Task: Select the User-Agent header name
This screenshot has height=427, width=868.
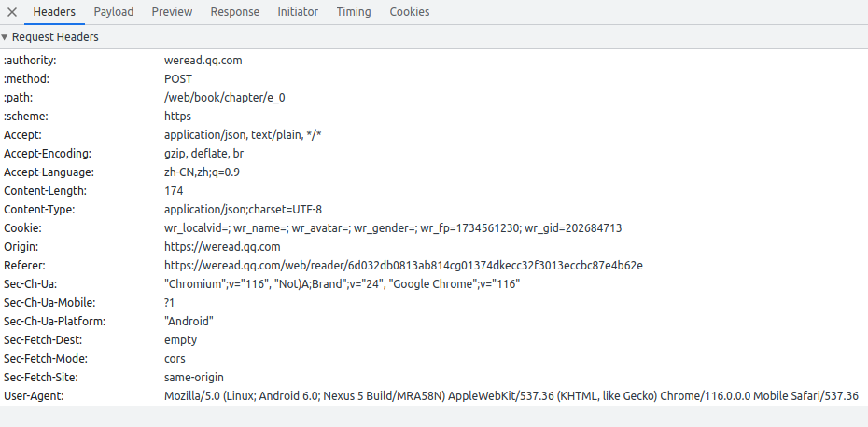Action: pyautogui.click(x=34, y=396)
